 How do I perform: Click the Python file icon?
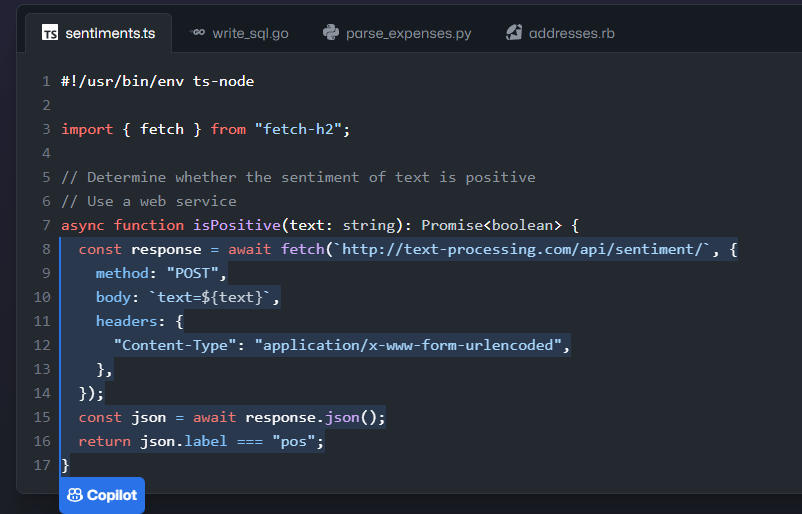pos(331,32)
